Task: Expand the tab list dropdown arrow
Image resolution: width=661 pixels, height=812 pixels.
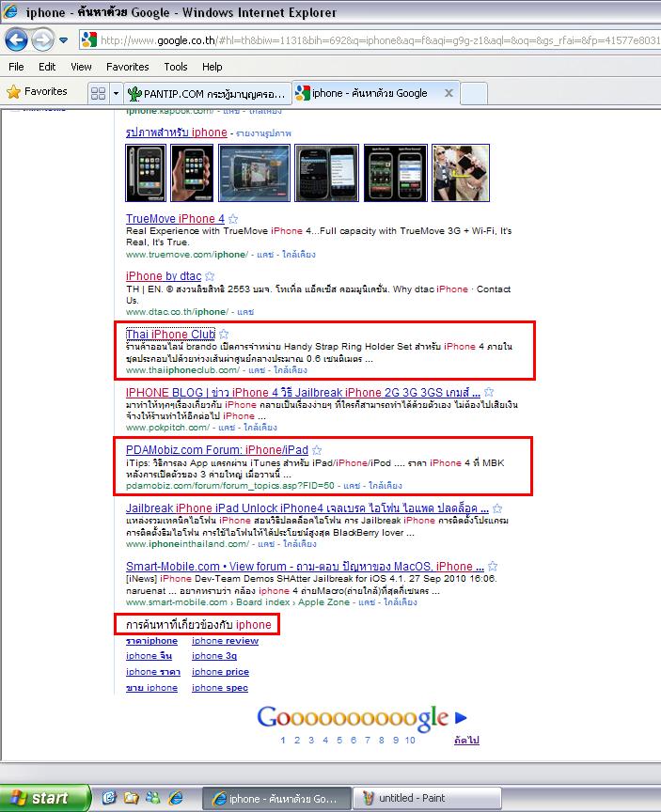Action: click(116, 93)
